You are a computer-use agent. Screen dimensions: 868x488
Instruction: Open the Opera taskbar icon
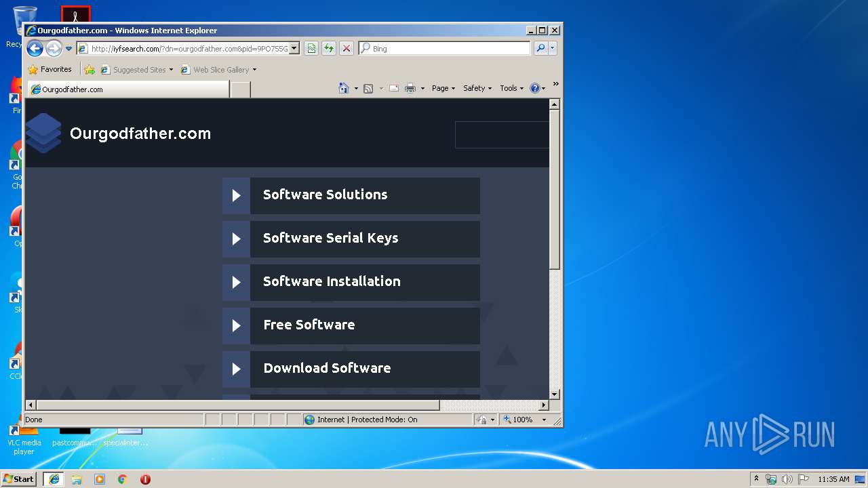pos(145,479)
